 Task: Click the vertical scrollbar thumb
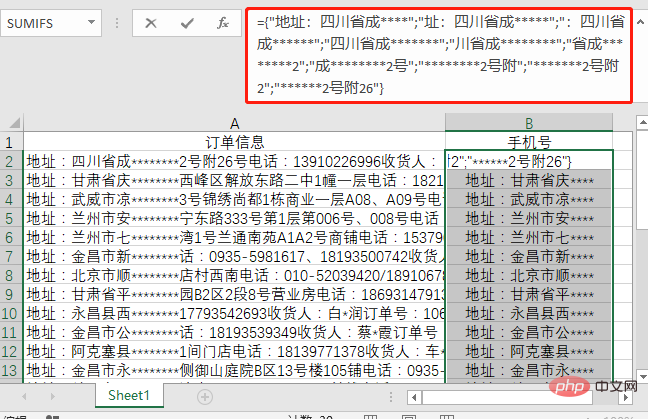642,181
